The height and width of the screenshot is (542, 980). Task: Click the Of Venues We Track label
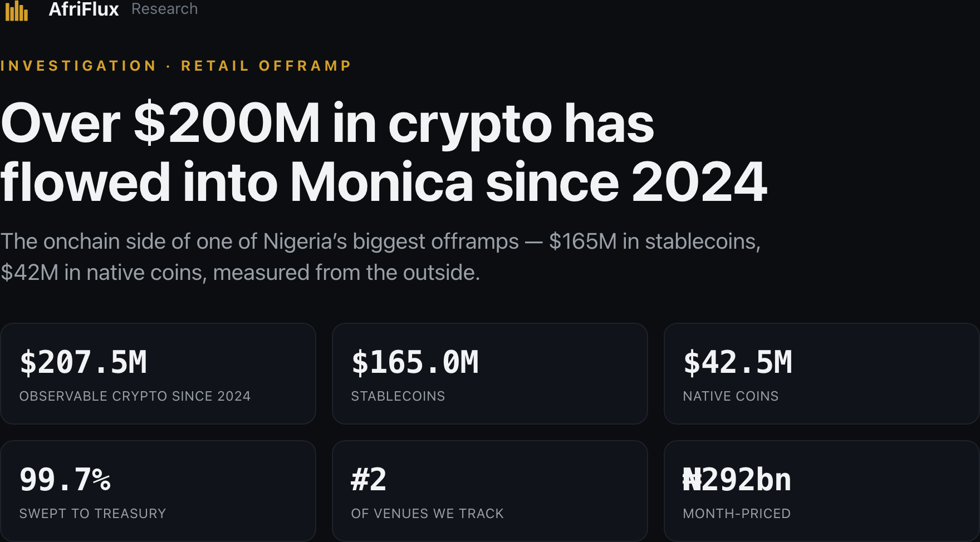tap(427, 514)
